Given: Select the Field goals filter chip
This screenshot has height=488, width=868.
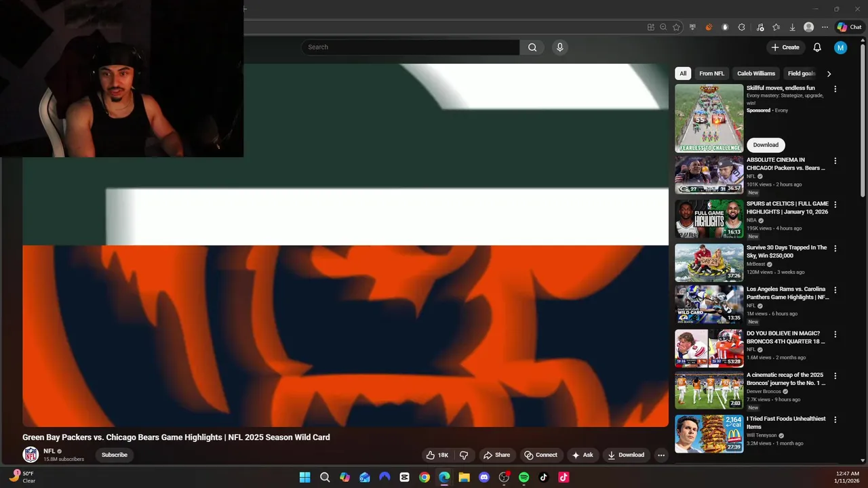Looking at the screenshot, I should point(801,73).
